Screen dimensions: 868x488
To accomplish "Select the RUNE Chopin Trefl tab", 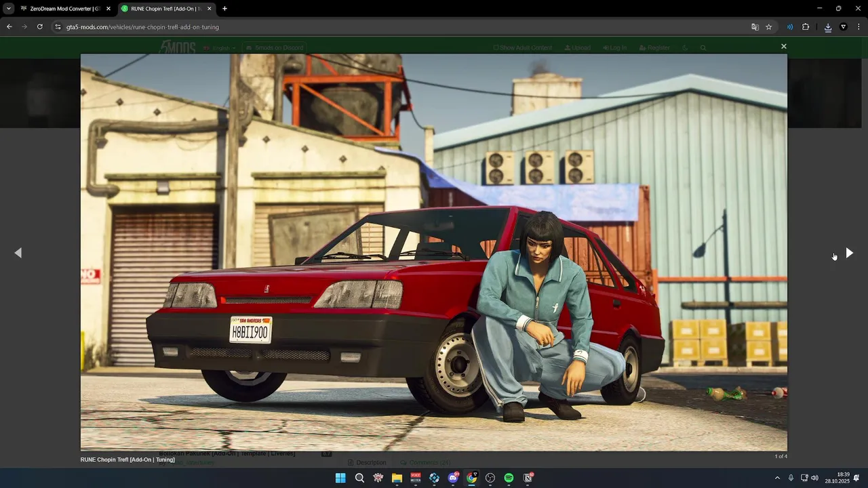I will (x=167, y=9).
